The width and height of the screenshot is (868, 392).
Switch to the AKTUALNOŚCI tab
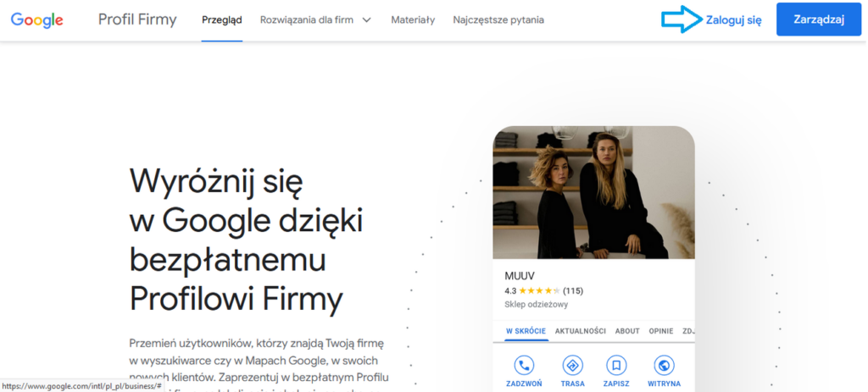click(x=580, y=331)
